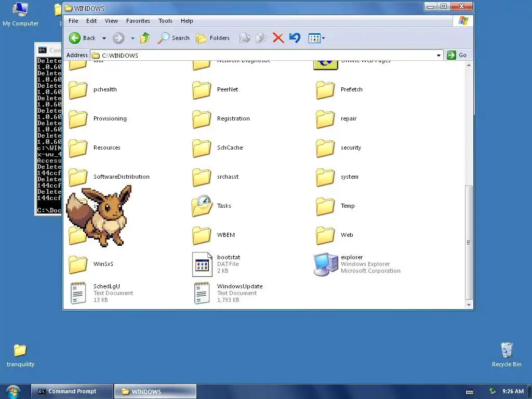The height and width of the screenshot is (399, 532).
Task: Click the green Back arrow button
Action: point(75,38)
